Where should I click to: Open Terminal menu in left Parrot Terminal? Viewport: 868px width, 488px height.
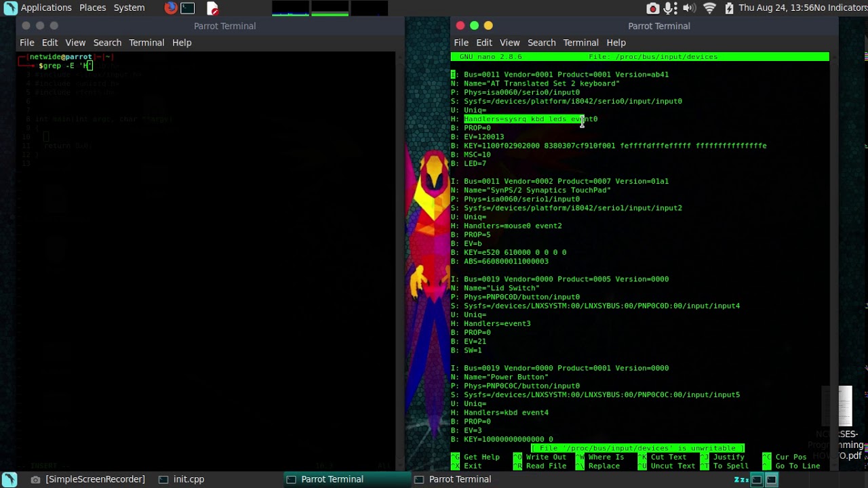pos(146,43)
